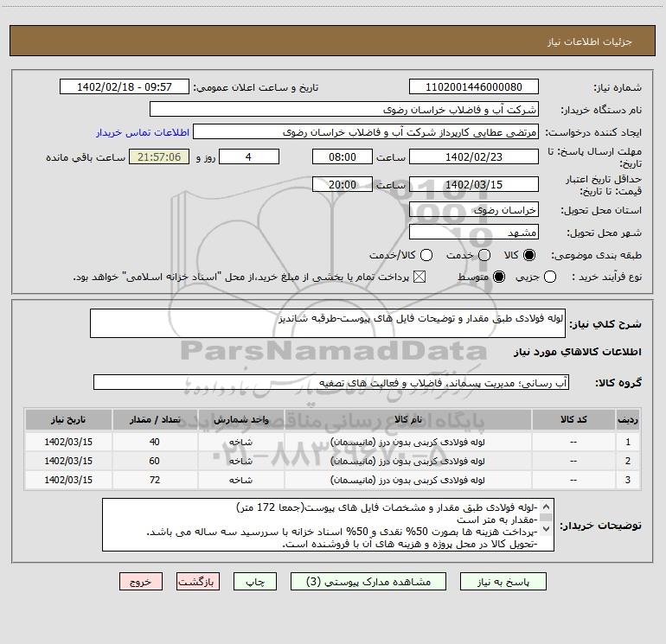Click the واحد شمارش column header

pyautogui.click(x=240, y=419)
